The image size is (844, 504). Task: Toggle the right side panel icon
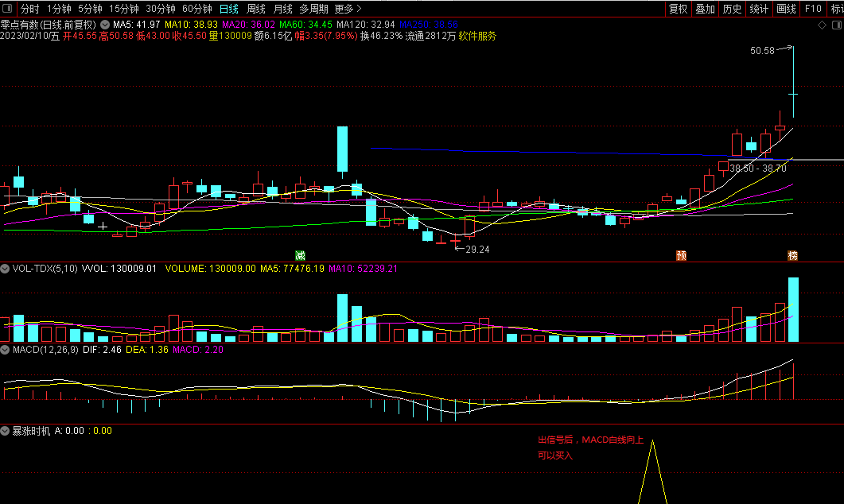[837, 25]
